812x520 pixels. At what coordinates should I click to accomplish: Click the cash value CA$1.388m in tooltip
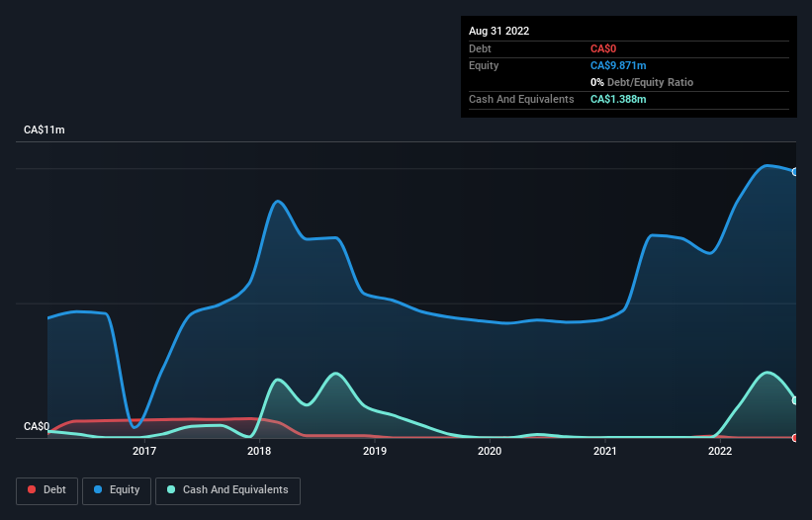pos(618,99)
